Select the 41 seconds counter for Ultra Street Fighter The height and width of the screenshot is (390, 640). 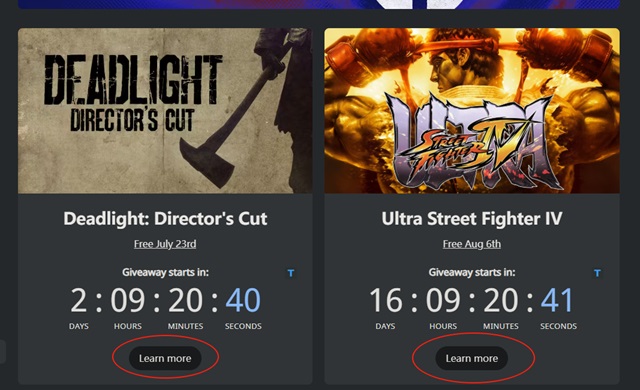pos(558,301)
